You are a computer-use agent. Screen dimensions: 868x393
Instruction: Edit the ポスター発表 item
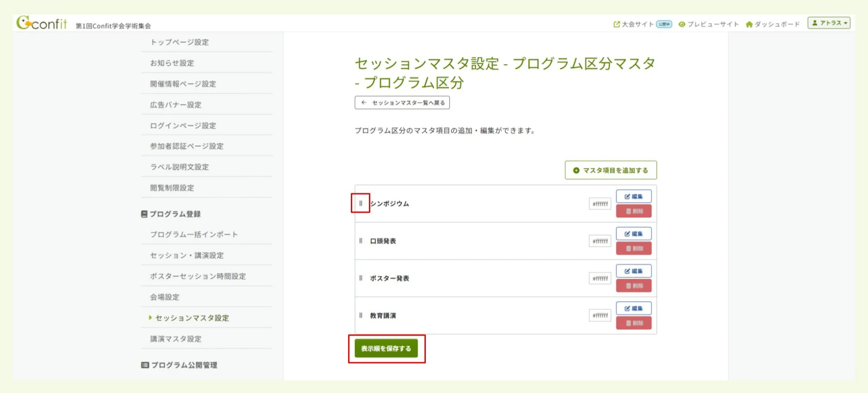pyautogui.click(x=633, y=271)
